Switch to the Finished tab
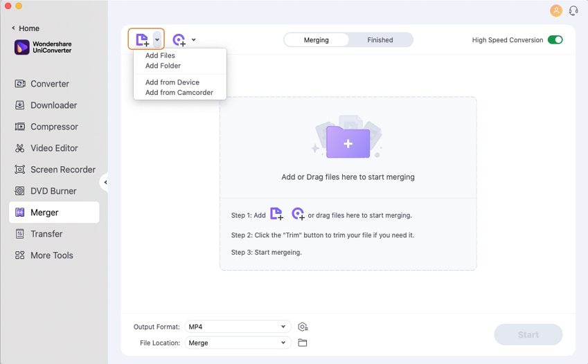The width and height of the screenshot is (588, 364). 380,40
